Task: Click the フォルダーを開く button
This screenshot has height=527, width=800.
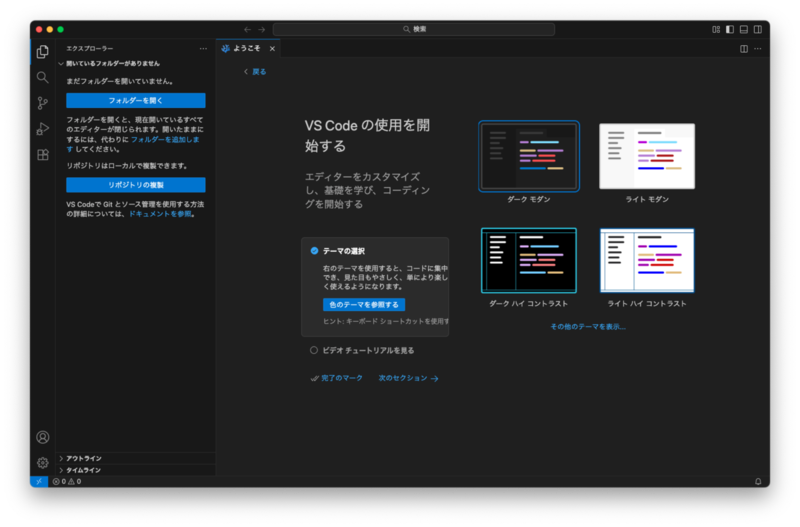Action: coord(136,101)
